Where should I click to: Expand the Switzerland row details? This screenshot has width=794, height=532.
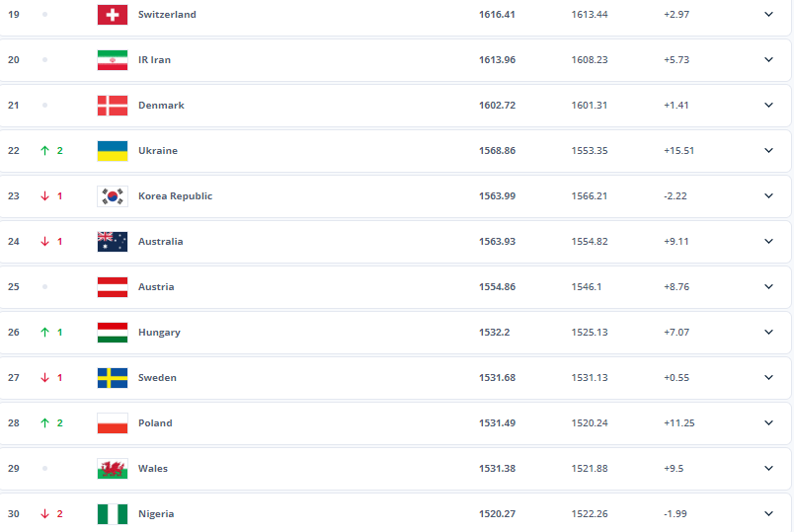[x=768, y=15]
